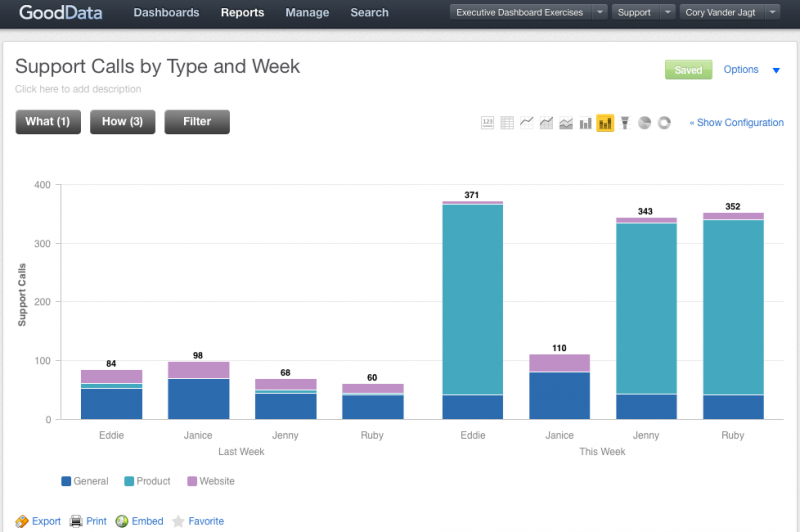
Task: Open the Dashboards tab
Action: click(166, 13)
